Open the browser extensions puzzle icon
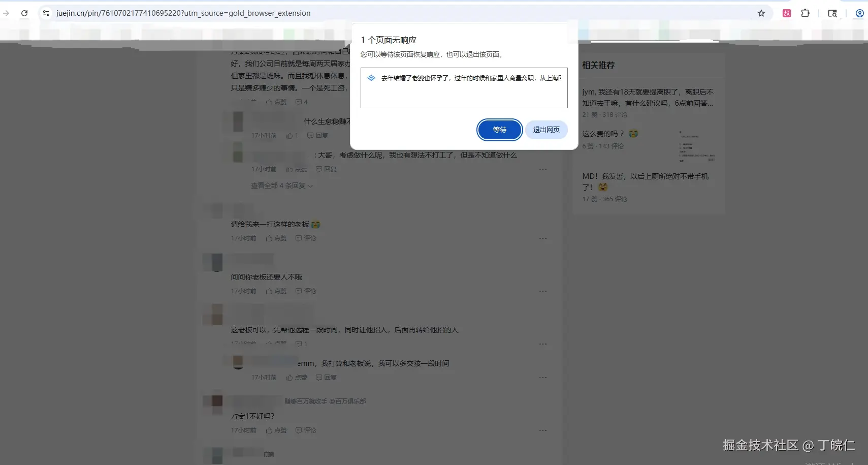Screen dimensions: 868x465 click(806, 13)
